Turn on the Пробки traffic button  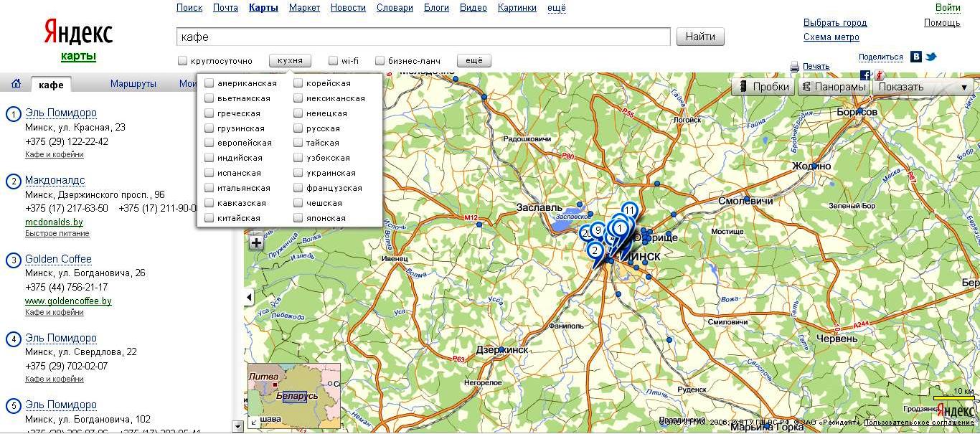(x=763, y=88)
